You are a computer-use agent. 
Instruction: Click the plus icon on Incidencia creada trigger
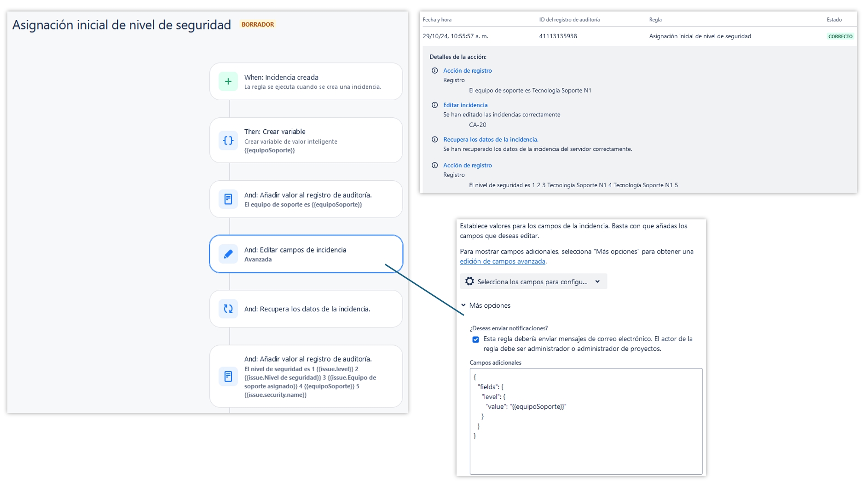pyautogui.click(x=228, y=81)
